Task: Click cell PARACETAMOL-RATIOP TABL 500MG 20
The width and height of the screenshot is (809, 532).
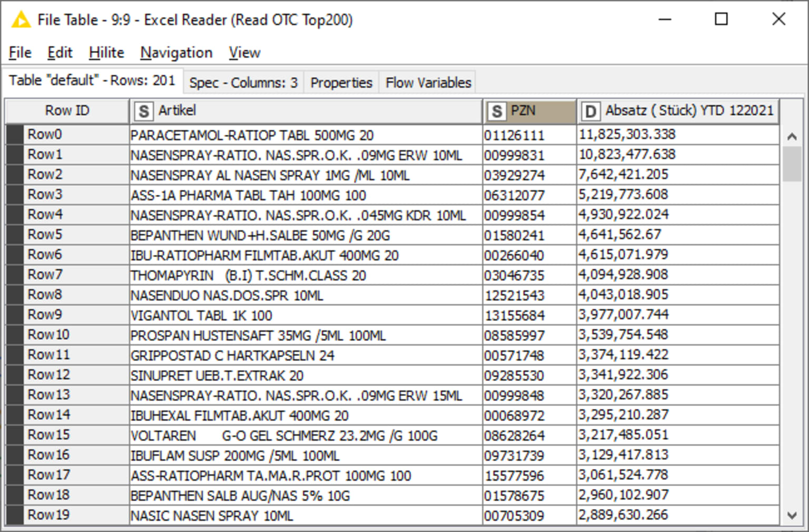Action: pyautogui.click(x=306, y=135)
